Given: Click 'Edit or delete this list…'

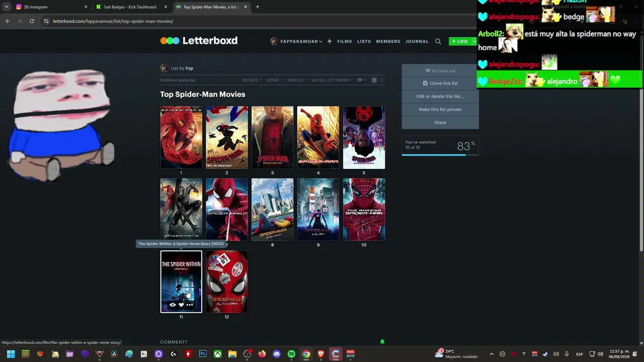Looking at the screenshot, I should point(440,97).
